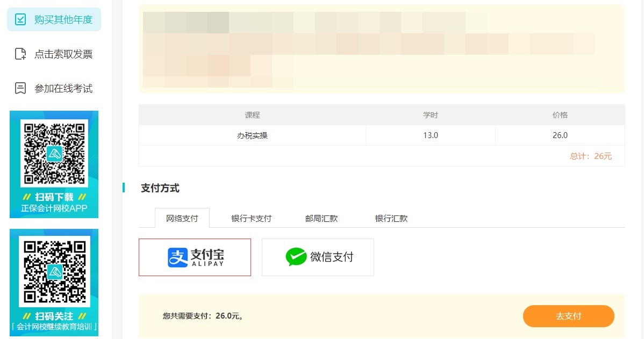Click the checkmark icon beside 购买其他年度
The image size is (644, 339).
pyautogui.click(x=20, y=20)
